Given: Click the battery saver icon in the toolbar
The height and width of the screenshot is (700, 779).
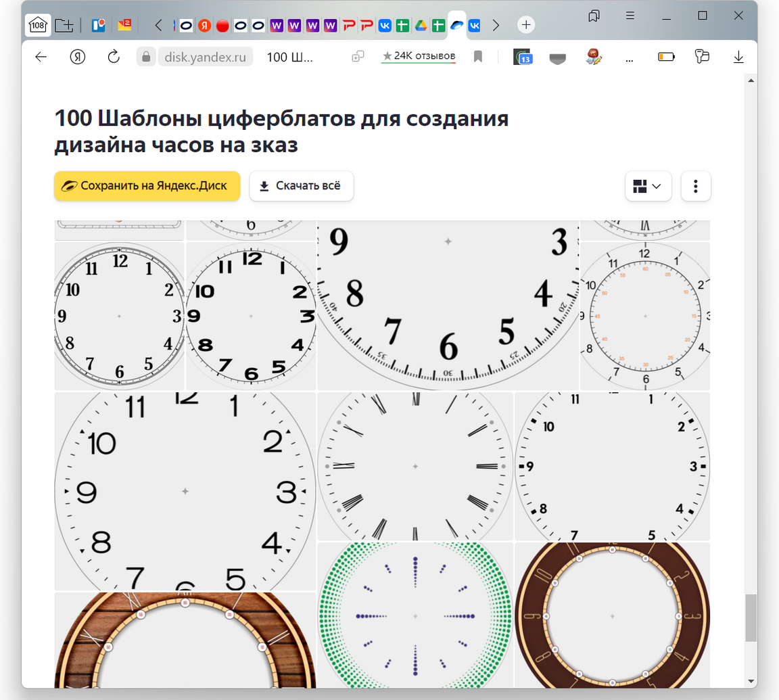Looking at the screenshot, I should click(666, 57).
